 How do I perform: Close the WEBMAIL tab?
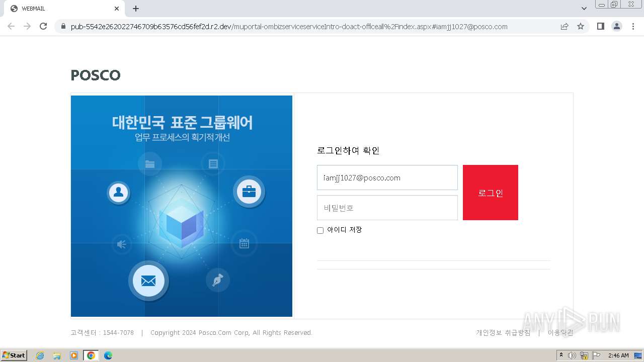click(x=117, y=9)
